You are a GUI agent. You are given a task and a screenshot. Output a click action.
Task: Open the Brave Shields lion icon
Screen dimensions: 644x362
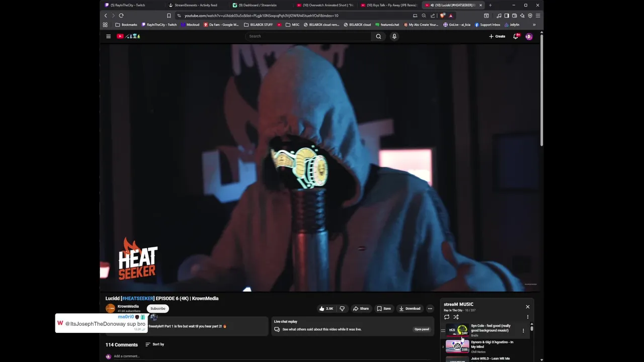tap(442, 16)
